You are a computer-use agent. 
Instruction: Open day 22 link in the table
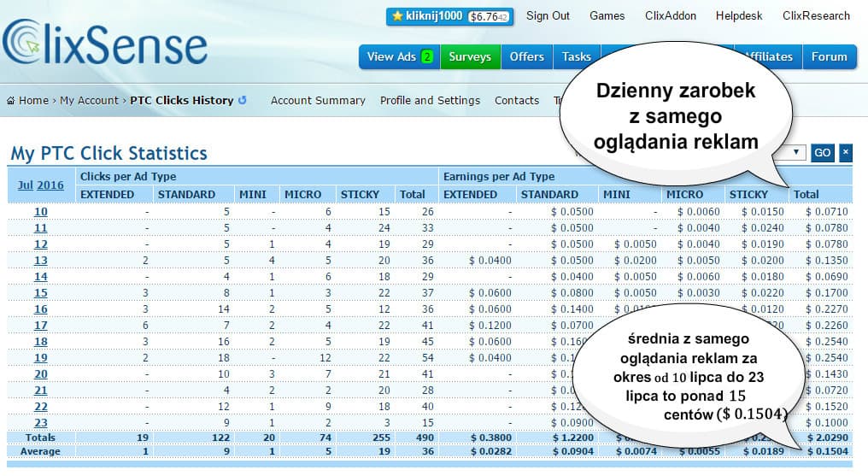41,407
